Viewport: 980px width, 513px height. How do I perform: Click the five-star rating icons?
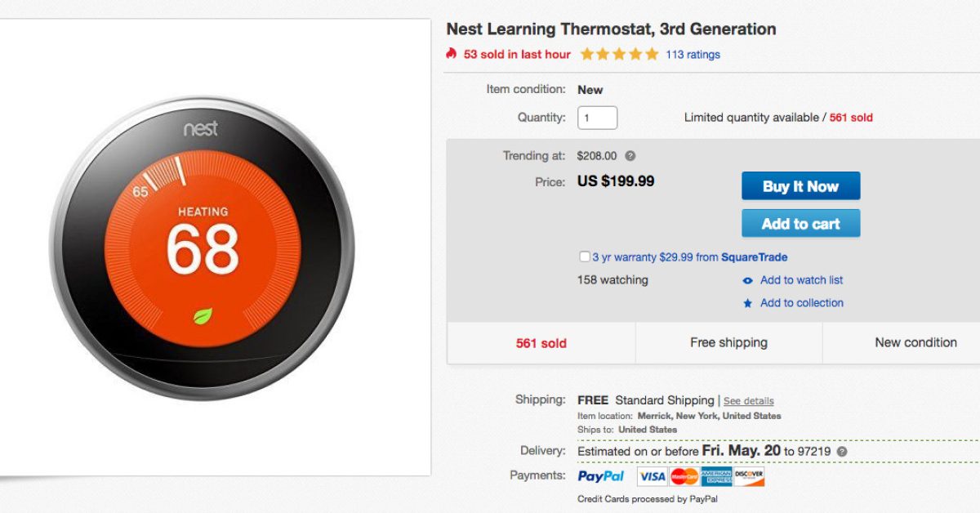[619, 55]
